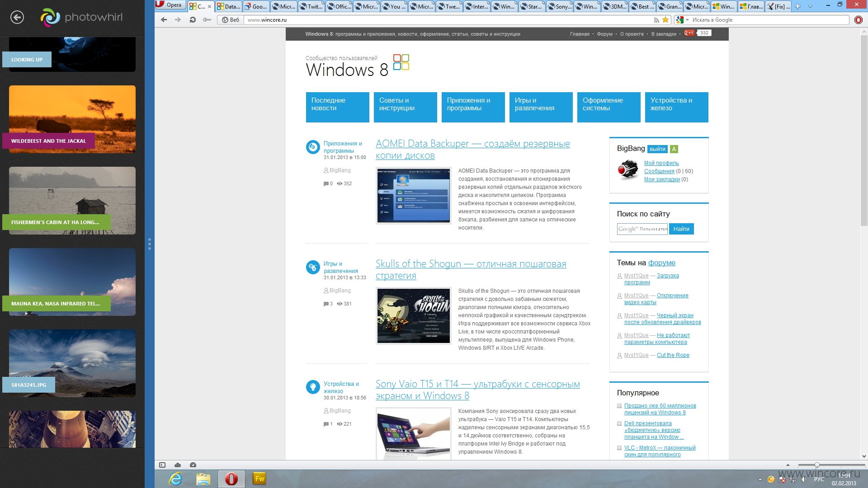Screen dimensions: 868x488
Task: Open the Устройства и железо tile
Action: [x=677, y=107]
